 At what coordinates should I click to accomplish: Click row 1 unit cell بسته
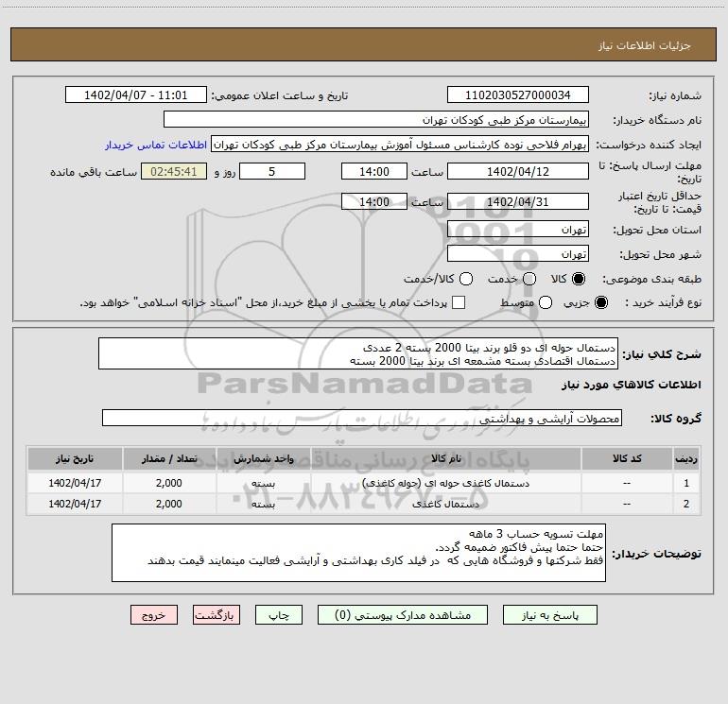(x=263, y=483)
